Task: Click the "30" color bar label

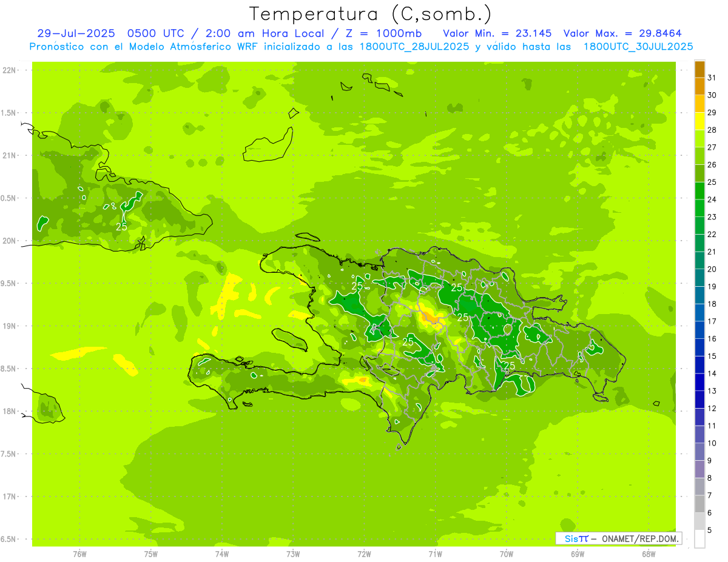Action: coord(712,95)
